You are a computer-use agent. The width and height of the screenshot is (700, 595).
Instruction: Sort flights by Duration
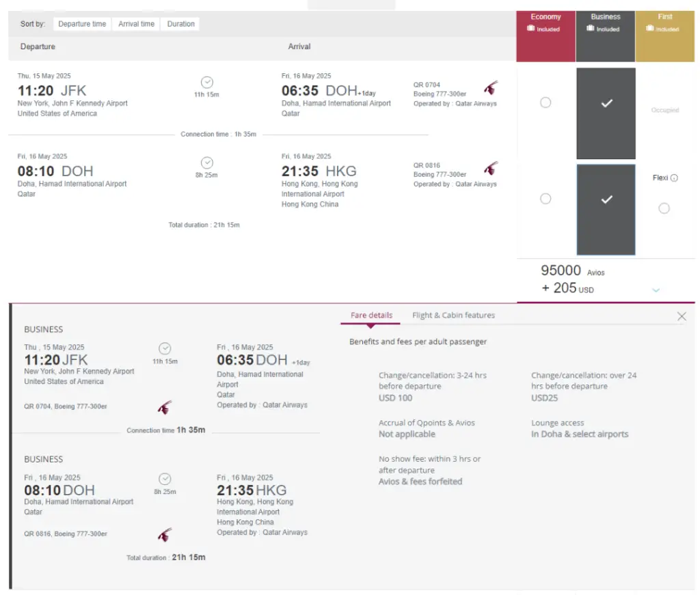(180, 24)
